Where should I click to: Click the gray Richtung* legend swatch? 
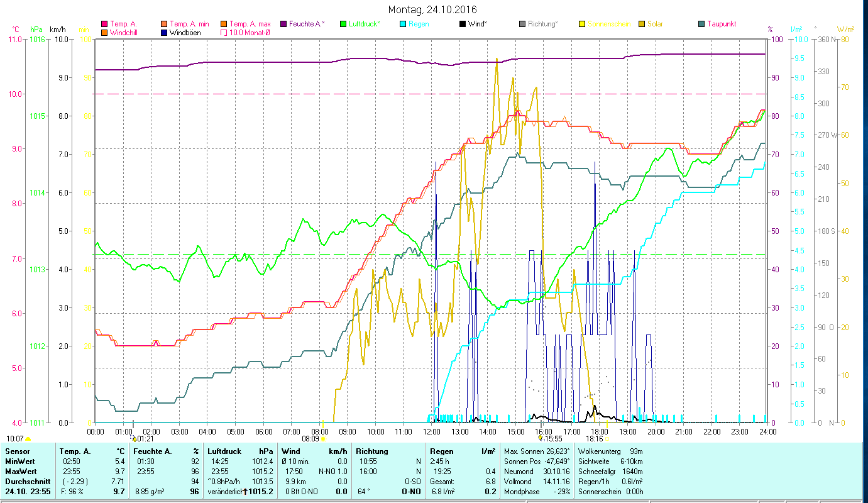(522, 24)
